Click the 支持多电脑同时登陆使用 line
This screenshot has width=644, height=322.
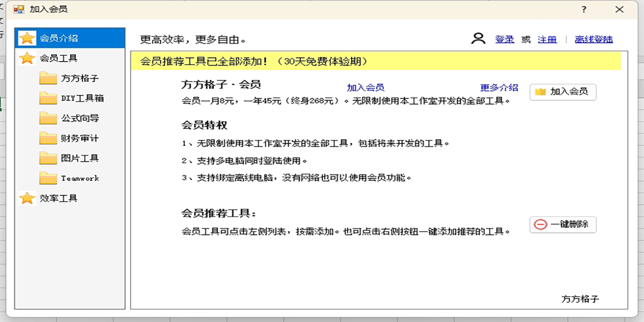tap(245, 160)
